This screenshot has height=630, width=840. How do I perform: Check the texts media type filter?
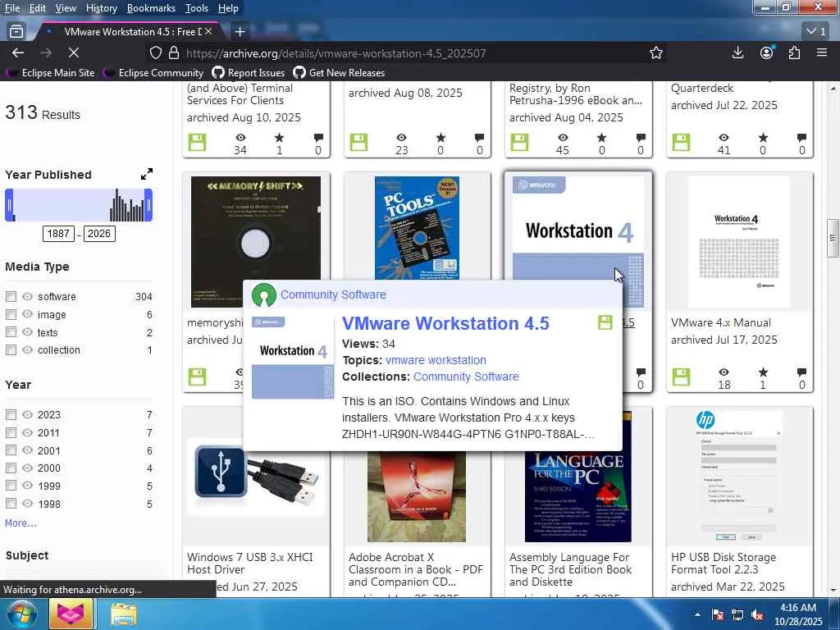(x=11, y=332)
